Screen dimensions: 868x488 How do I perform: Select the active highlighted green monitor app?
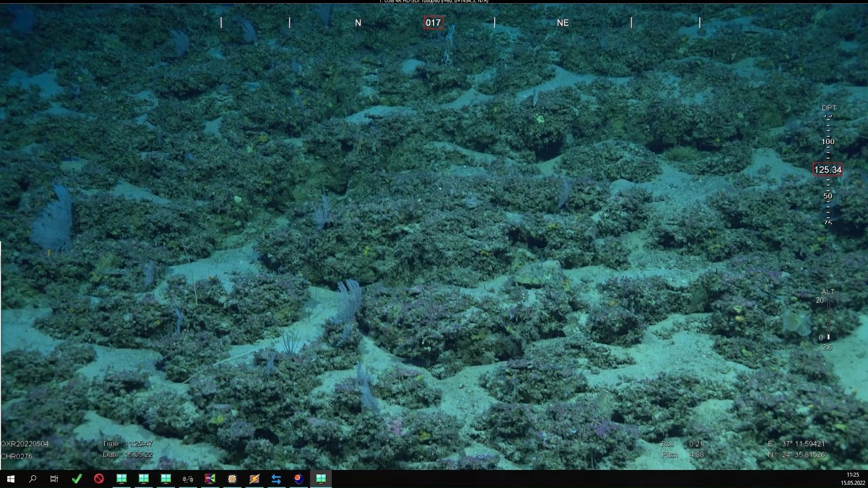(321, 479)
